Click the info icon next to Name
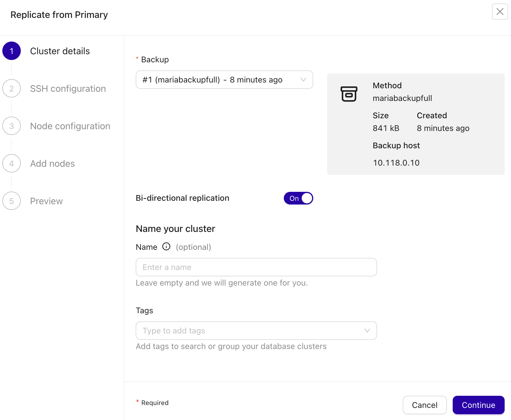The width and height of the screenshot is (511, 420). pos(166,247)
